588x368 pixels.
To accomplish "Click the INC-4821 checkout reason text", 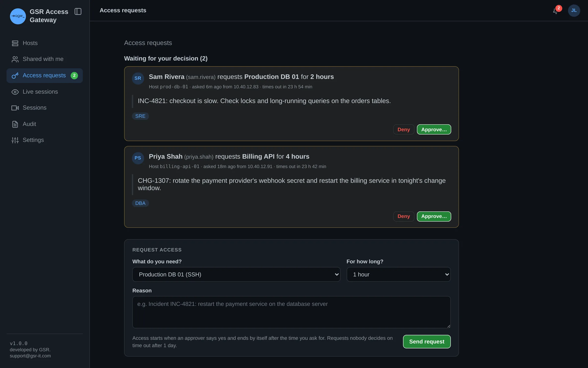I will pos(264,101).
